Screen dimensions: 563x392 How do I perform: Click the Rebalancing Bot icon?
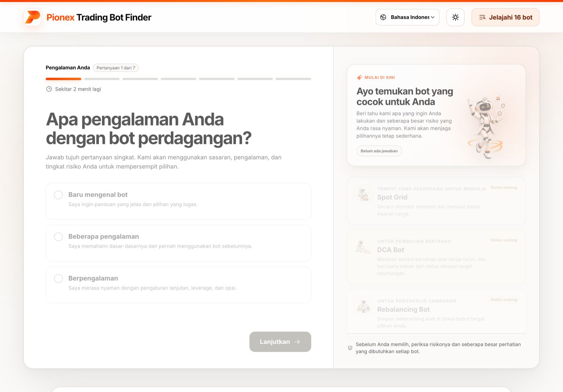click(x=364, y=306)
